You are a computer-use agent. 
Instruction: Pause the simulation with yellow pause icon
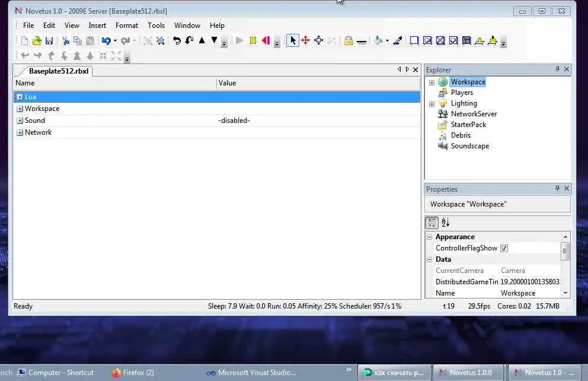(x=253, y=40)
